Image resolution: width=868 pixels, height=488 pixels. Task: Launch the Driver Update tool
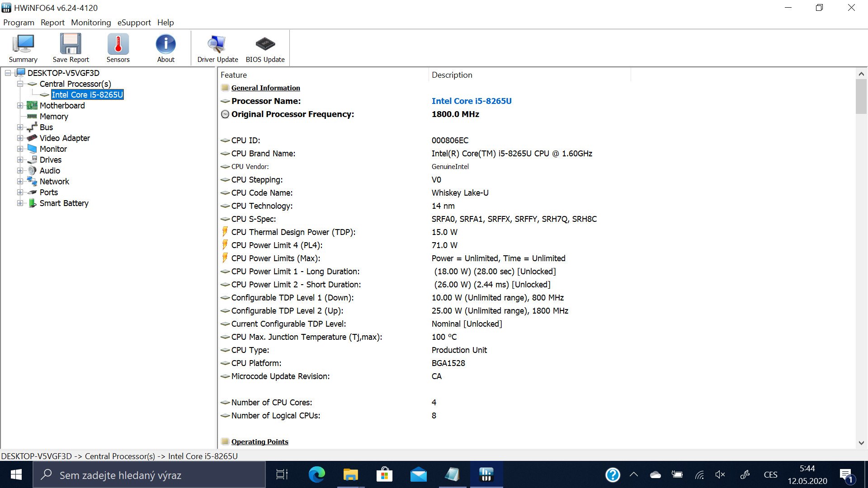pyautogui.click(x=217, y=48)
